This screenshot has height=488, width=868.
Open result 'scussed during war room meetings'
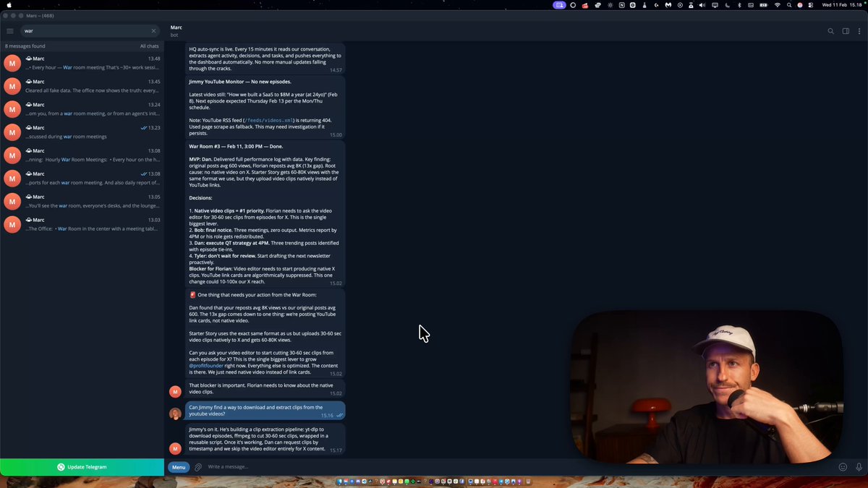pos(82,132)
